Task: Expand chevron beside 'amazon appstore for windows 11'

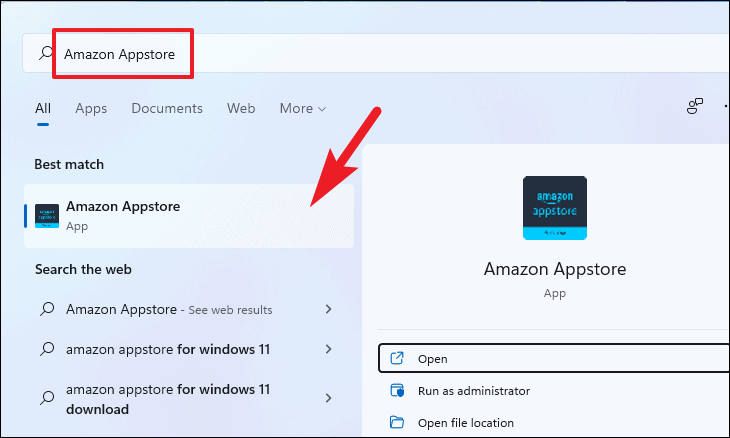Action: [329, 349]
